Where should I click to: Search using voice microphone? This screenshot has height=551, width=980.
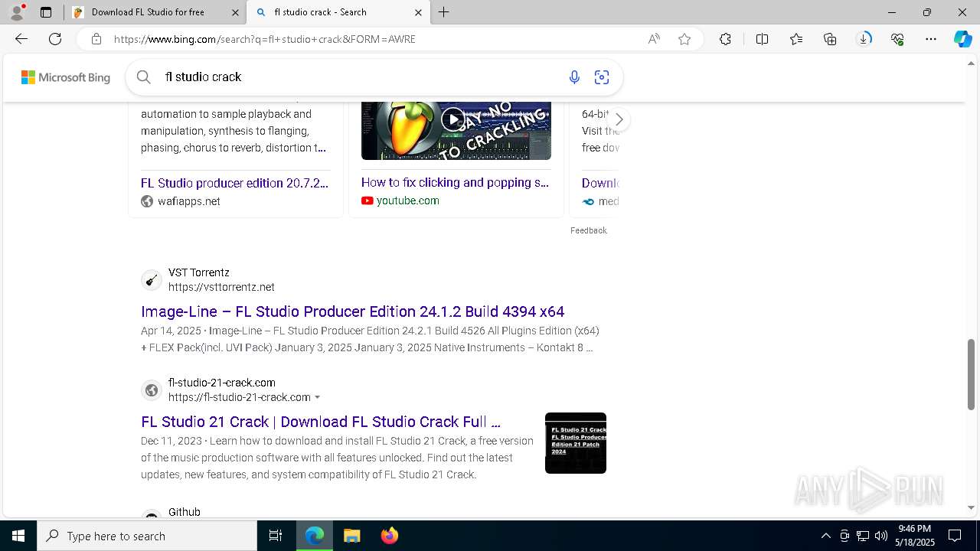574,77
